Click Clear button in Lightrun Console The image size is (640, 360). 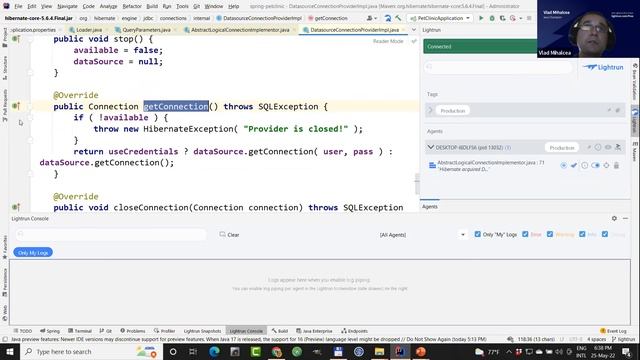pyautogui.click(x=229, y=235)
